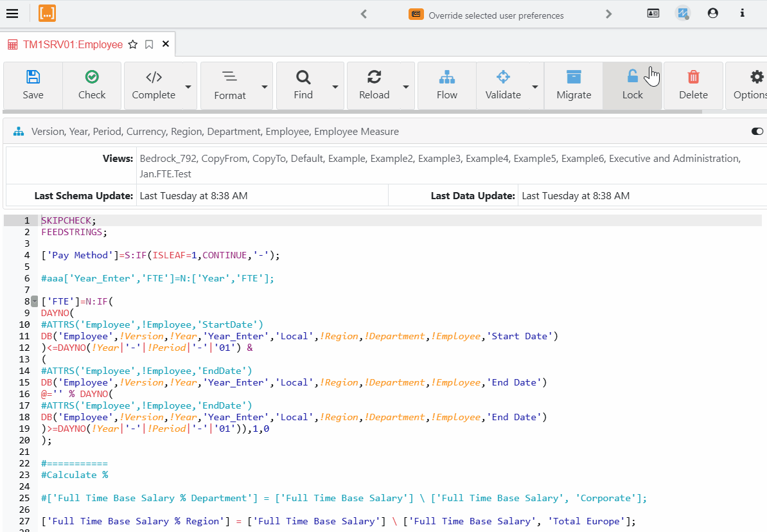Open the hamburger main menu
The width and height of the screenshot is (767, 532).
[x=12, y=13]
